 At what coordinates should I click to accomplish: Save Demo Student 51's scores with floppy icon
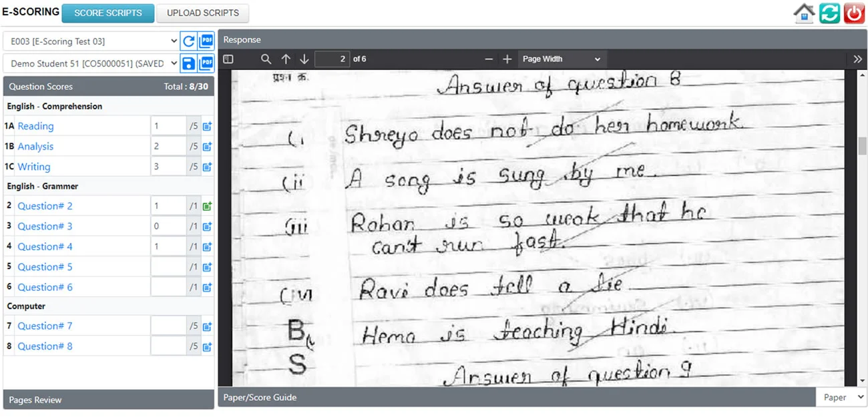(x=188, y=63)
